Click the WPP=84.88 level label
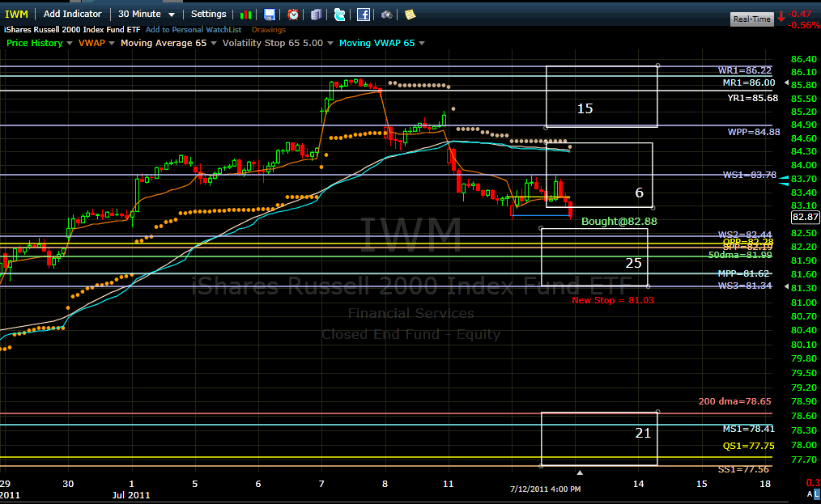Image resolution: width=821 pixels, height=504 pixels. [754, 132]
